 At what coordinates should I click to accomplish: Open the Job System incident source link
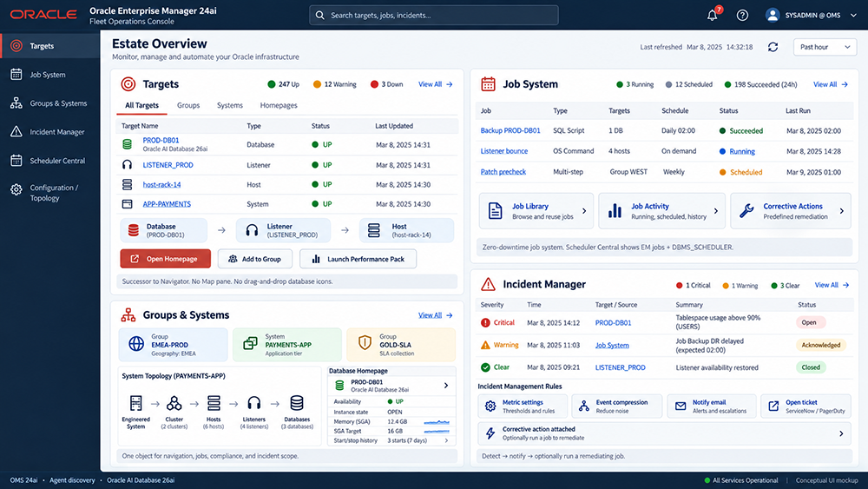point(612,345)
